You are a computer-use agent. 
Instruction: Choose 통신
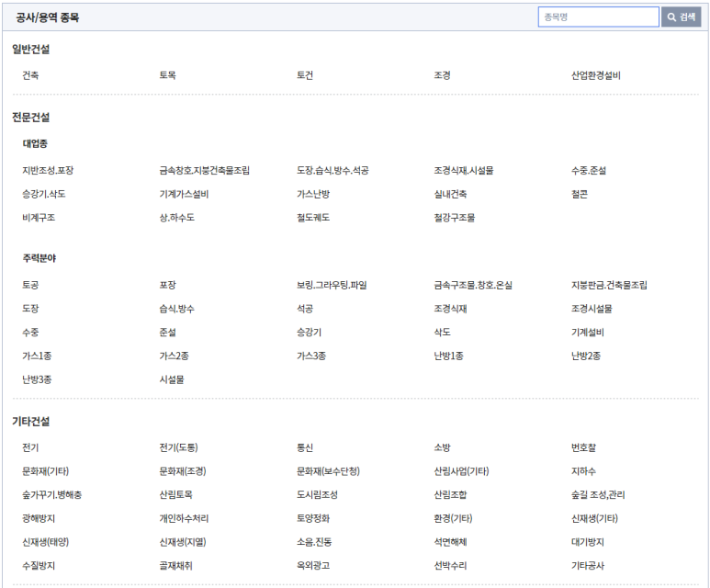(305, 448)
